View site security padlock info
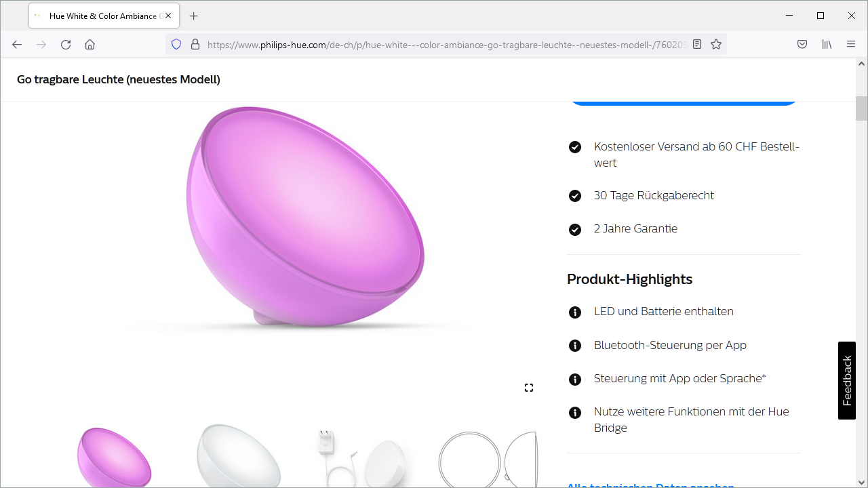868x488 pixels. (195, 44)
